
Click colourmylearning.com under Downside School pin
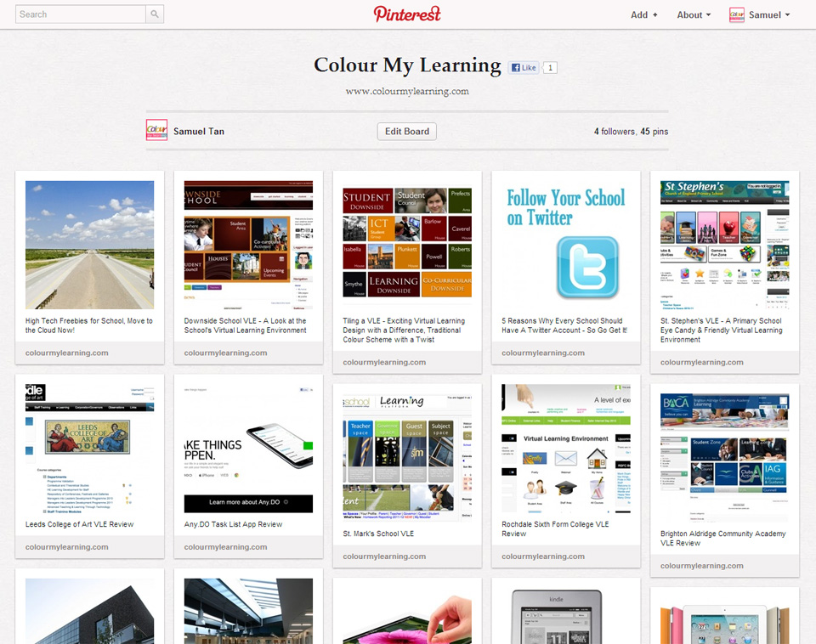click(225, 353)
